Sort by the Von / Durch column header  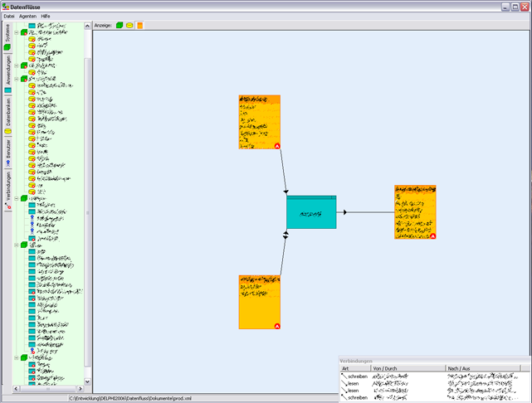click(x=408, y=368)
